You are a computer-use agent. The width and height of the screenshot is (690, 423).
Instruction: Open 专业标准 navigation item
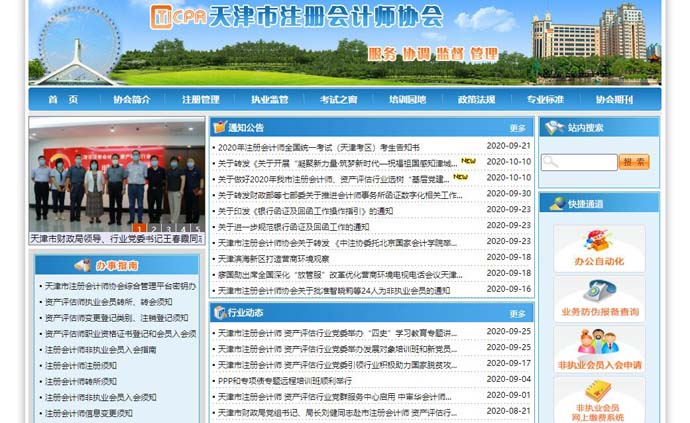(545, 99)
